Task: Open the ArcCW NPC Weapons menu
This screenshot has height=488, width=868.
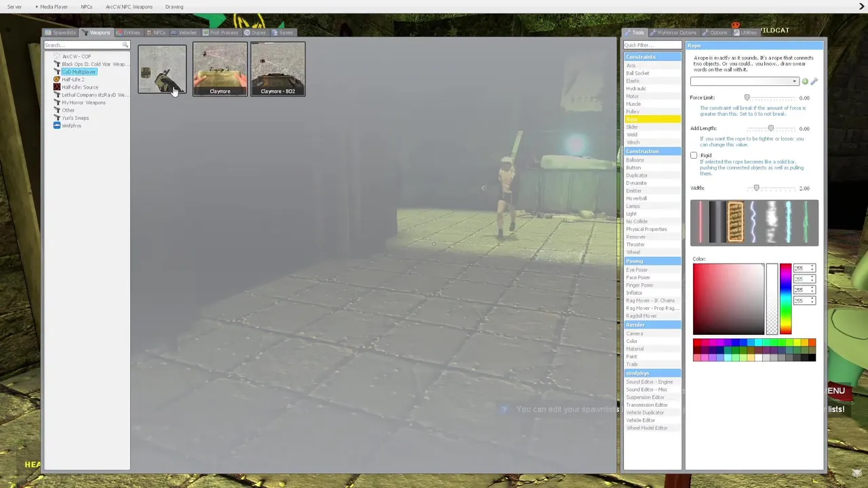Action: coord(129,7)
